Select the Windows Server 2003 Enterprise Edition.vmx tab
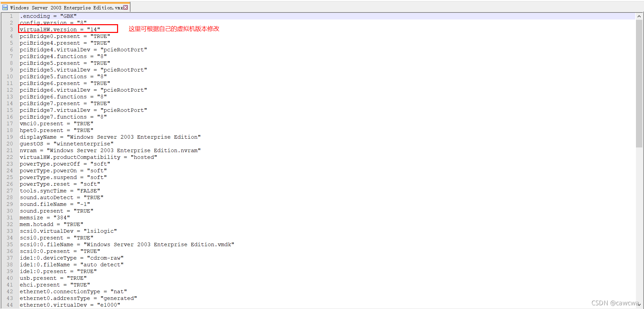 coord(65,7)
